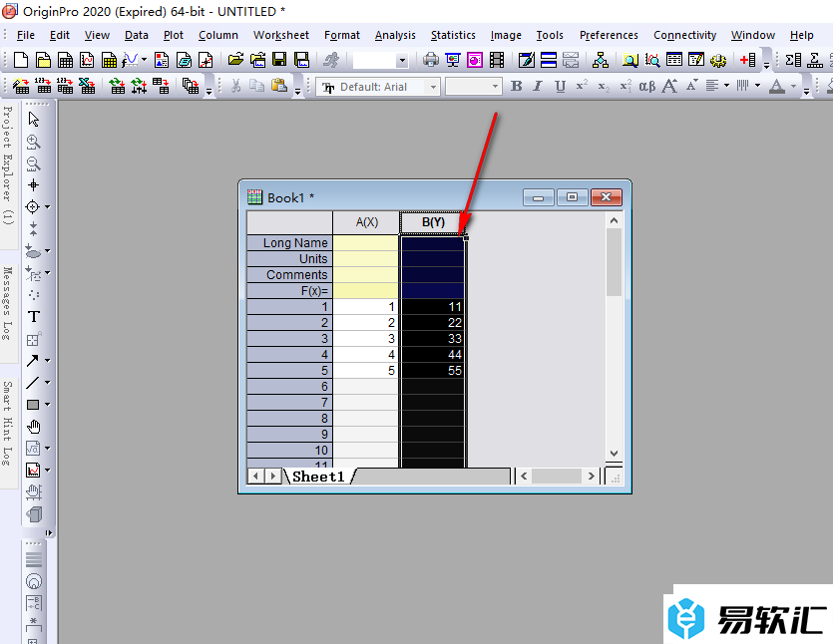Click the Code Builder gear icon
Screen dimensions: 833x644
717,60
